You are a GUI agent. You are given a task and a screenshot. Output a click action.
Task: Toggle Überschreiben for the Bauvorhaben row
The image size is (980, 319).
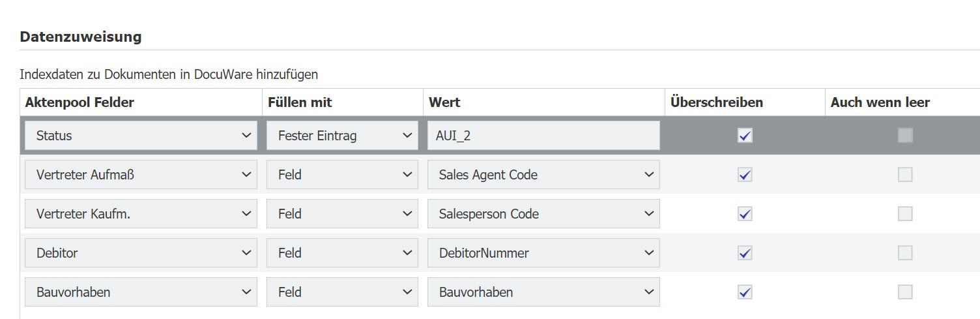tap(745, 292)
